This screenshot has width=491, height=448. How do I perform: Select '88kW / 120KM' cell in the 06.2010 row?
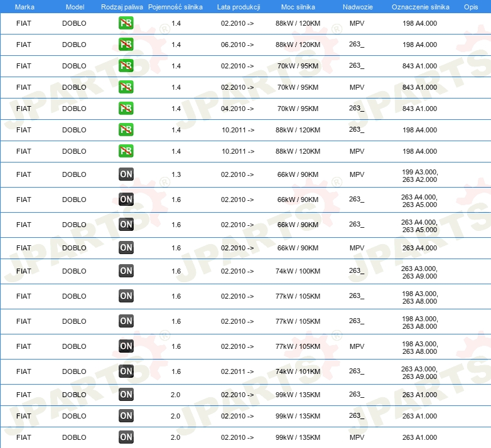[x=298, y=45]
